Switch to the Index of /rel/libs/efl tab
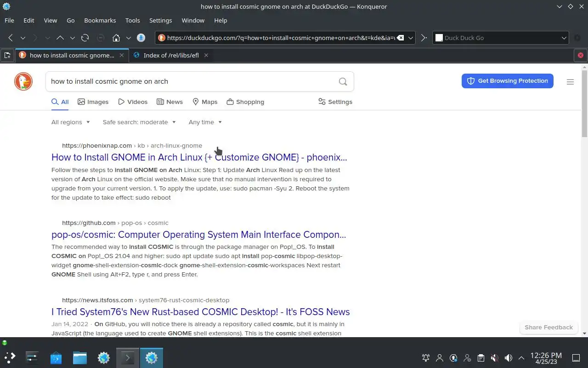The image size is (588, 368). (171, 55)
